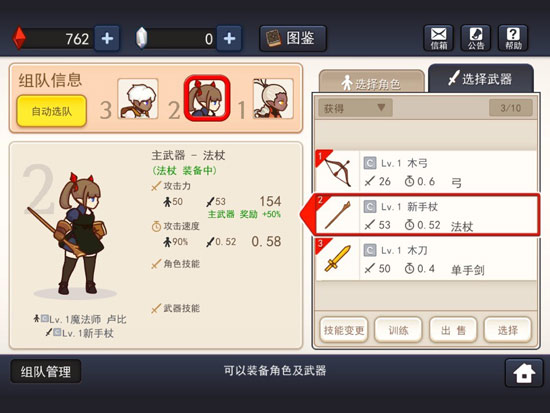Select the 木刀 single-handed sword row
The width and height of the screenshot is (550, 413).
point(426,259)
